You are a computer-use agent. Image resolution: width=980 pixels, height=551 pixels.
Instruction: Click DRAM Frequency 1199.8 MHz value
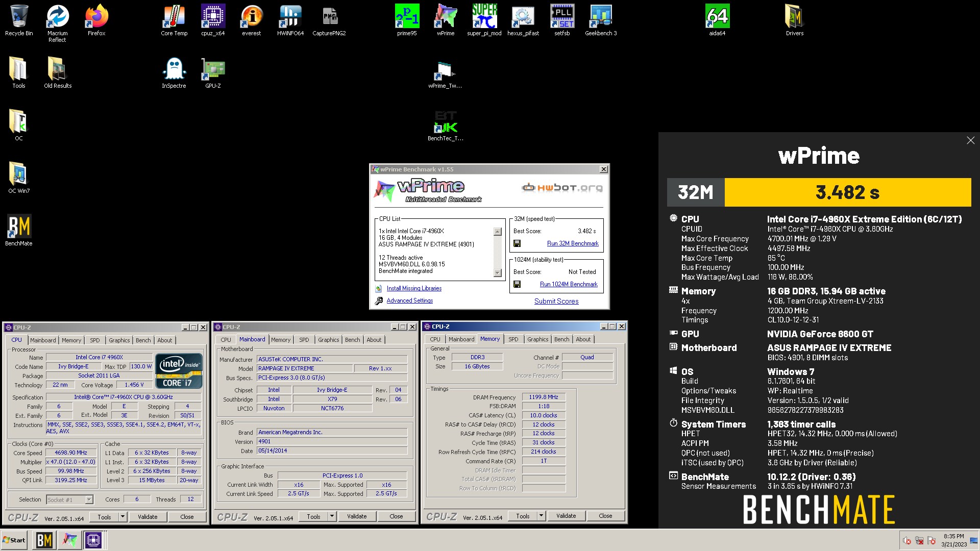(x=544, y=397)
